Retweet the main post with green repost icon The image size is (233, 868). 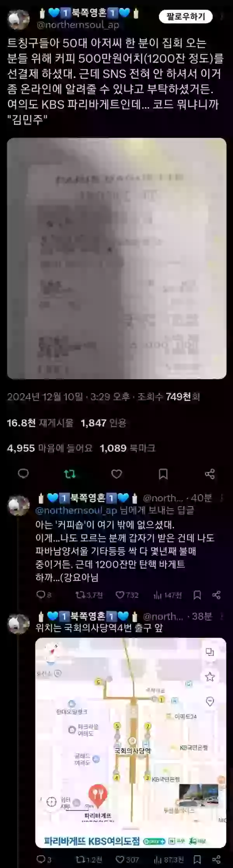click(x=70, y=474)
